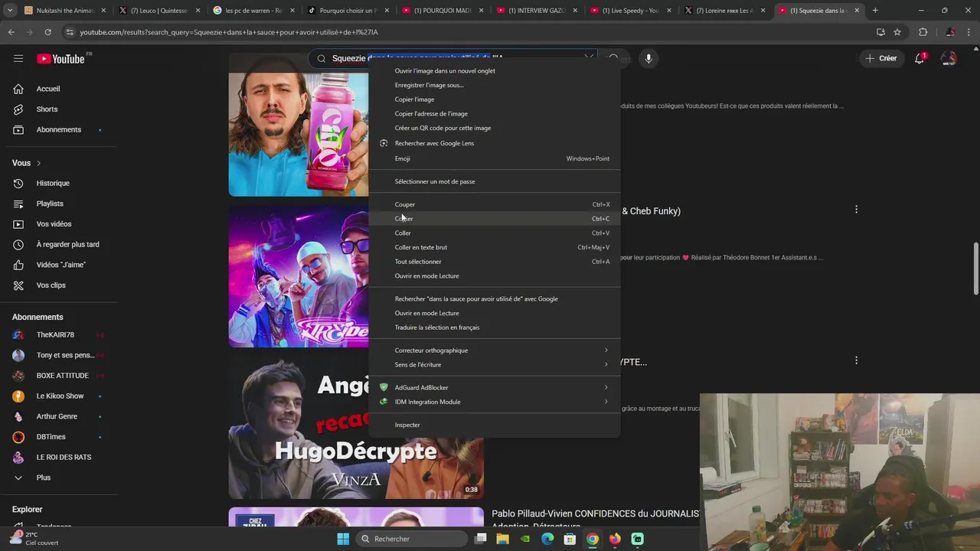Open Vos vidéos in the sidebar
The image size is (980, 551).
point(54,223)
